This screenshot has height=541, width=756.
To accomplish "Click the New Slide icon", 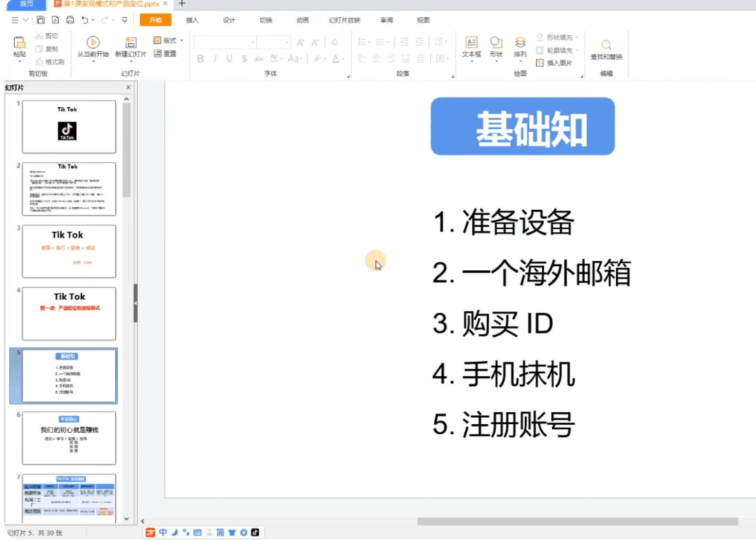I will click(131, 43).
